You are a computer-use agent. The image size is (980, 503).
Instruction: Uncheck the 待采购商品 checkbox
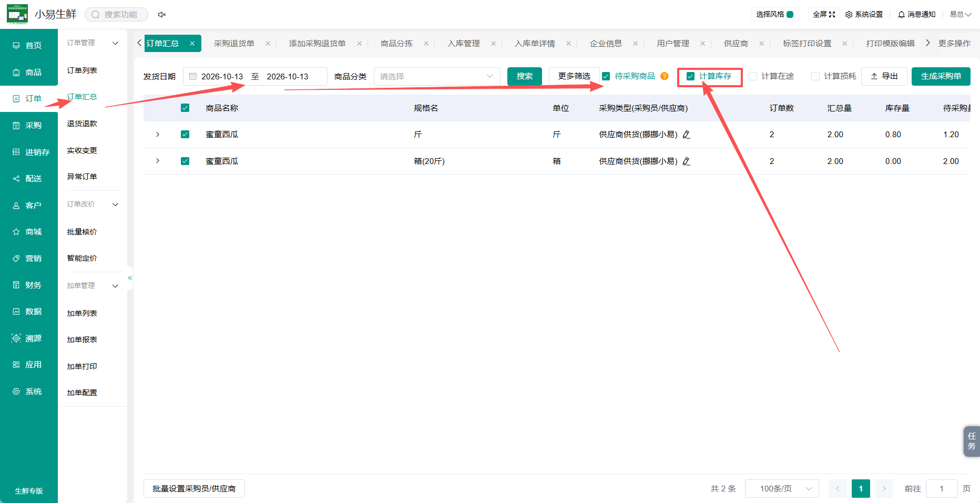click(606, 76)
